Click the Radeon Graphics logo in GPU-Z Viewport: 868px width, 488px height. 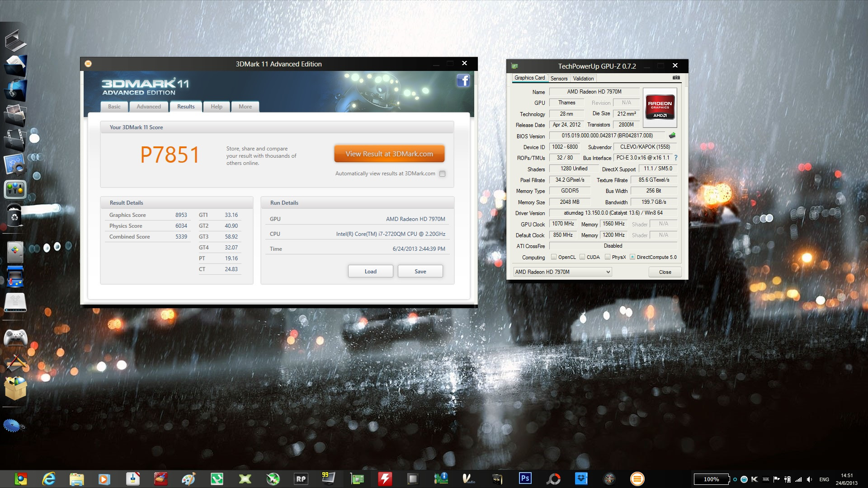coord(660,107)
